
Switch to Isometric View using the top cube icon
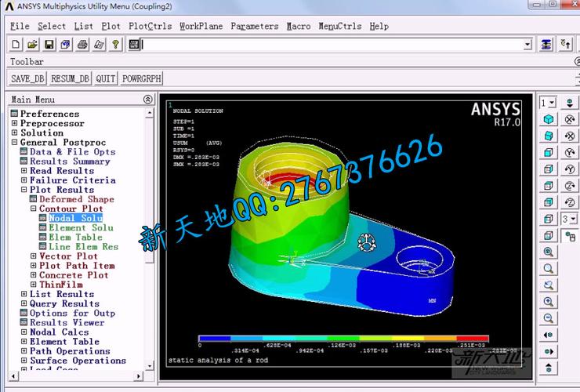(549, 119)
